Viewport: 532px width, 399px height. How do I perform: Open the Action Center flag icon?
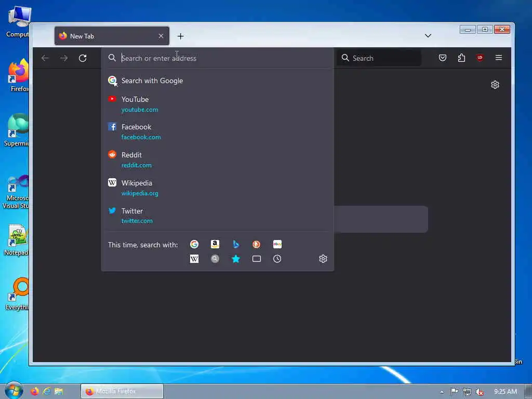coord(454,392)
